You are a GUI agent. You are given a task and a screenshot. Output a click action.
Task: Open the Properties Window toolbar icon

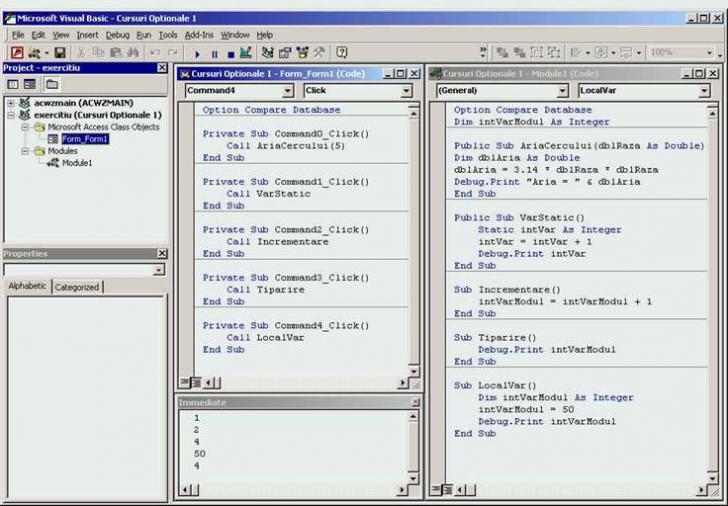pyautogui.click(x=285, y=52)
